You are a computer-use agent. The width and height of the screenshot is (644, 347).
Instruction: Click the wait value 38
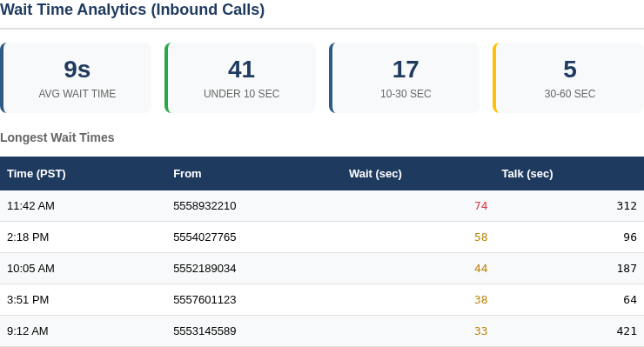481,300
